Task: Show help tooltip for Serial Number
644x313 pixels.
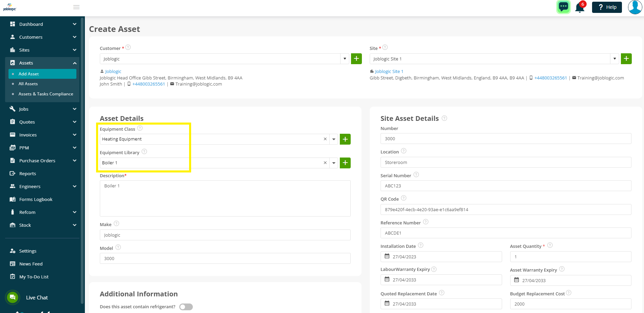Action: (416, 175)
